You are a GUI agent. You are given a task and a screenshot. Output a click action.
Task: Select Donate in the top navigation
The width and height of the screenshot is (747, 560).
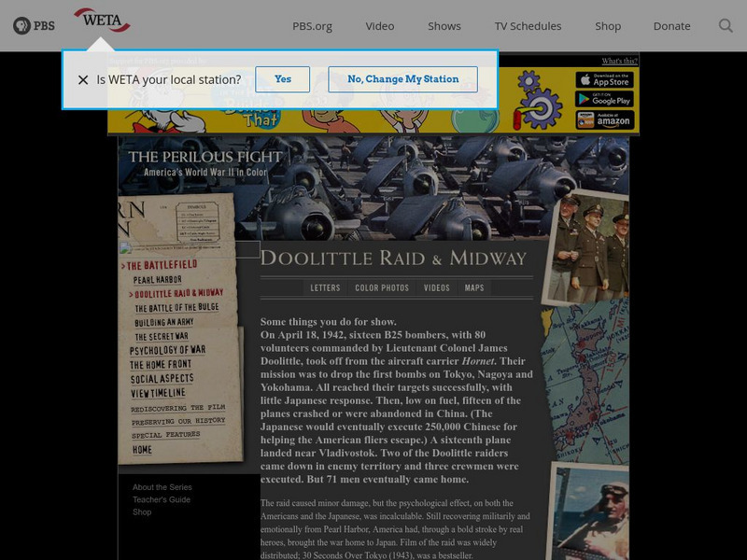[671, 26]
